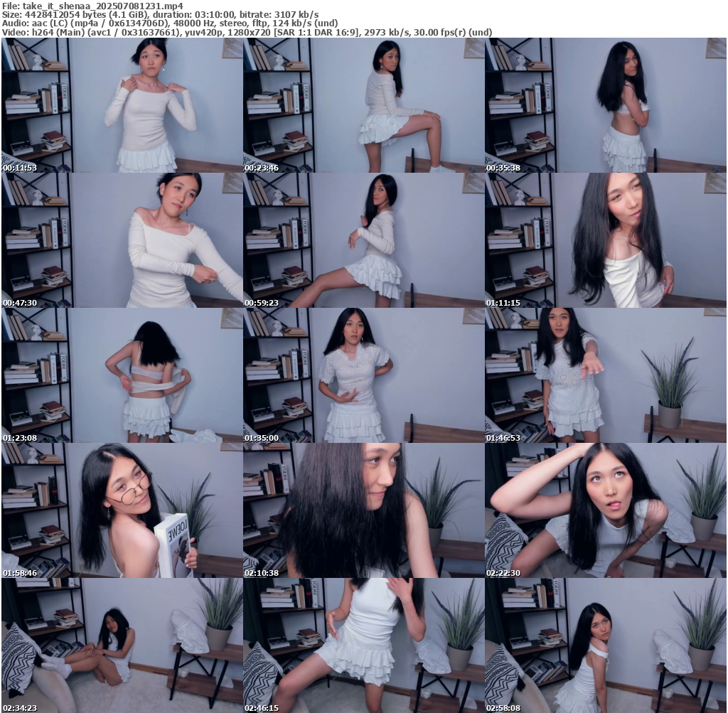Click the frame timestamped 02:34:23
The image size is (728, 713).
(122, 645)
